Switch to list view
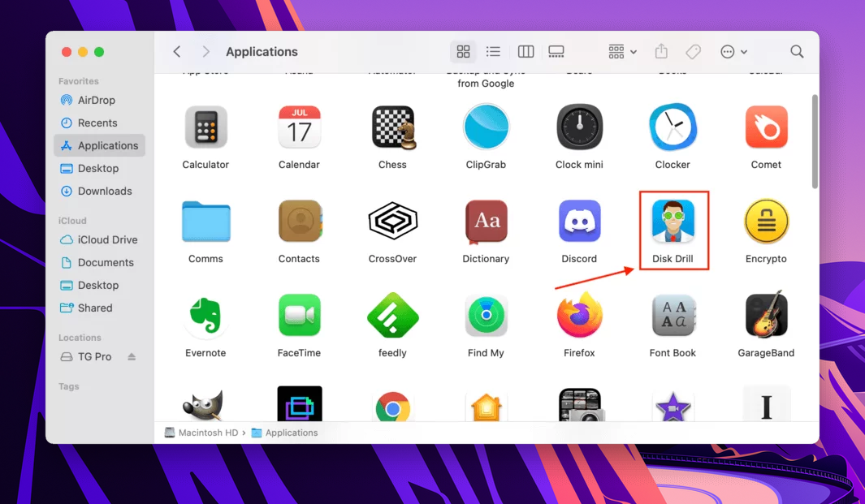Viewport: 865px width, 504px height. tap(493, 52)
